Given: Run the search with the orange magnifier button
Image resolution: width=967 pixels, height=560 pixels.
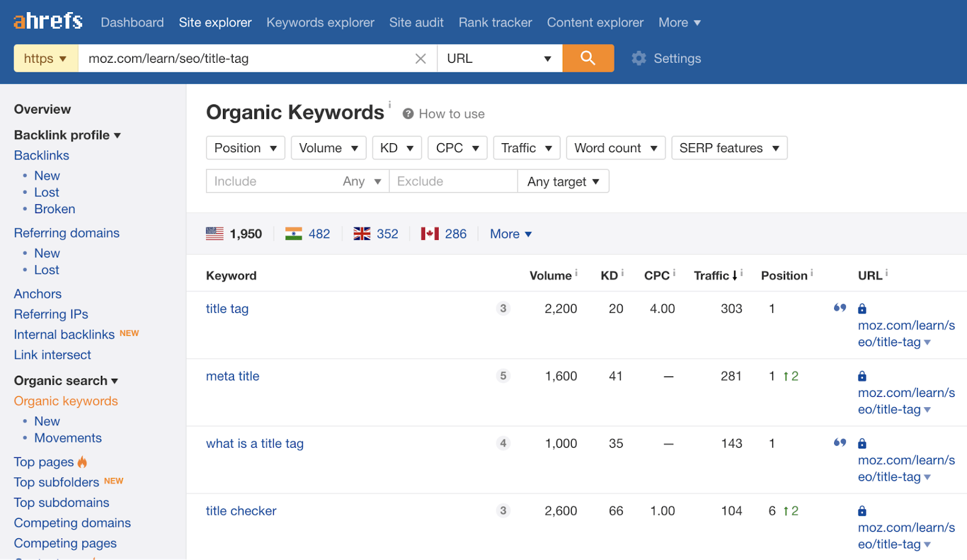Looking at the screenshot, I should (587, 58).
